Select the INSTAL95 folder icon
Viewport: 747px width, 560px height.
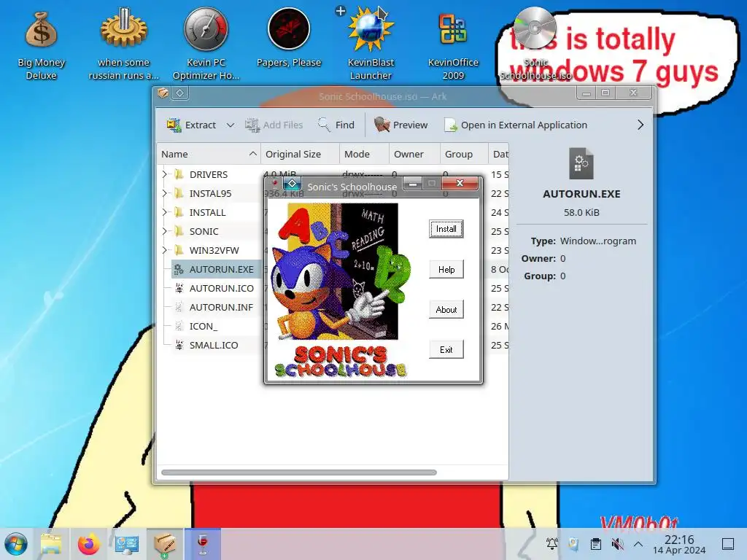[x=179, y=193]
